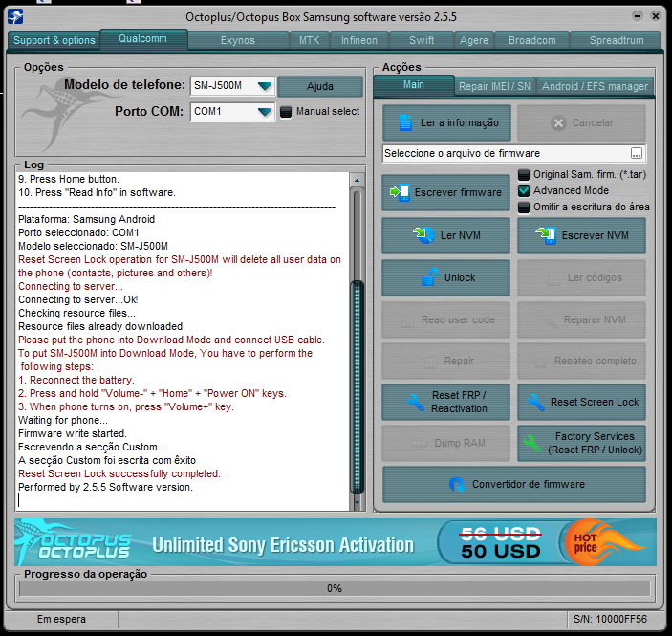Click the Ler a informação button
Viewport: 672px width, 636px height.
[x=446, y=123]
